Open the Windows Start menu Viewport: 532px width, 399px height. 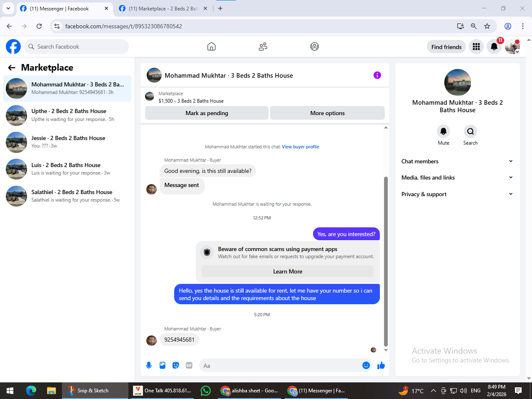(10, 391)
